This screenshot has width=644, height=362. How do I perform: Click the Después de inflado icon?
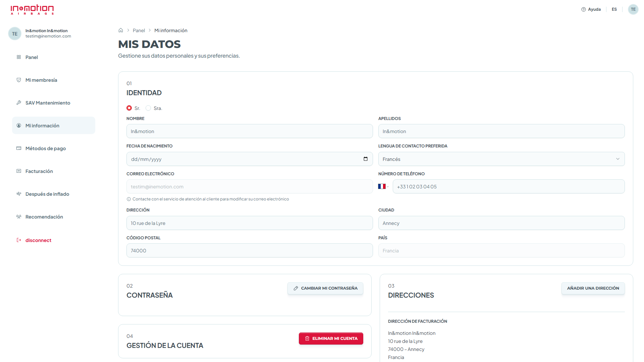tap(19, 194)
